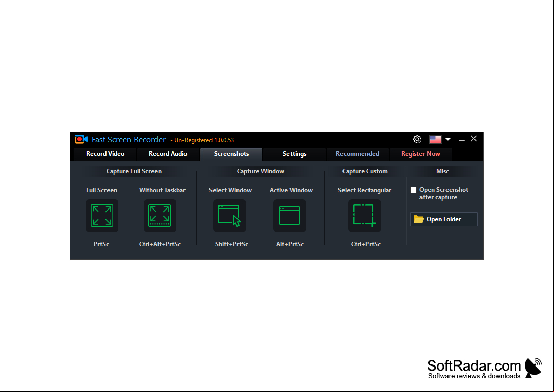Viewport: 554px width, 392px height.
Task: Open settings via the gear icon
Action: (417, 139)
